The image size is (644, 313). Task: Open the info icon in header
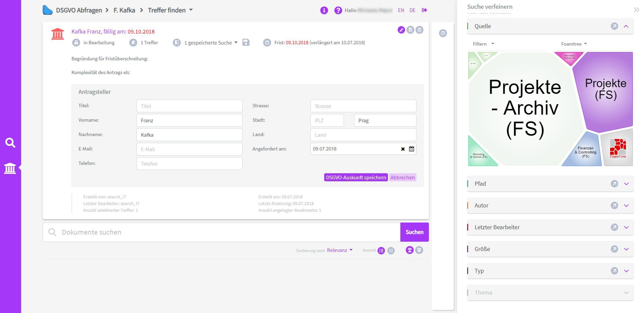coord(324,10)
